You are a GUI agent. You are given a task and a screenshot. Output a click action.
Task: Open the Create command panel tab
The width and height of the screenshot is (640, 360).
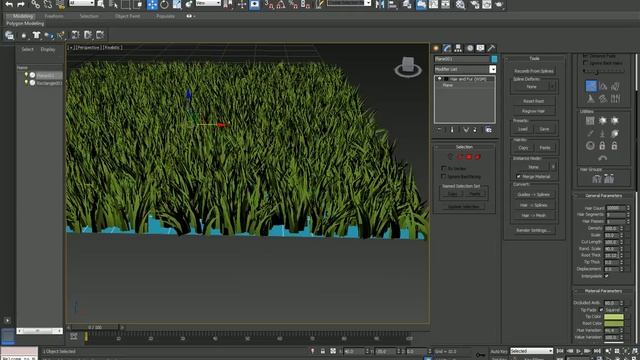(x=436, y=48)
